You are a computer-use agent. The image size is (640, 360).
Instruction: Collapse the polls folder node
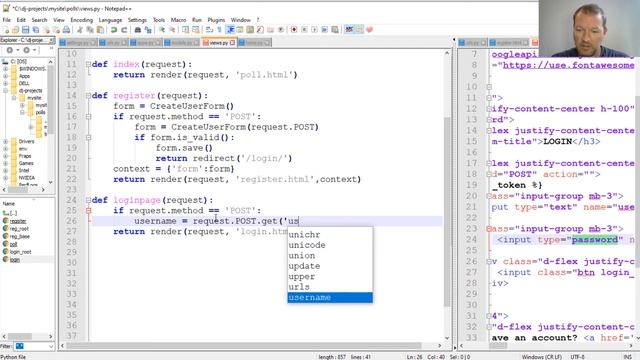(22, 112)
